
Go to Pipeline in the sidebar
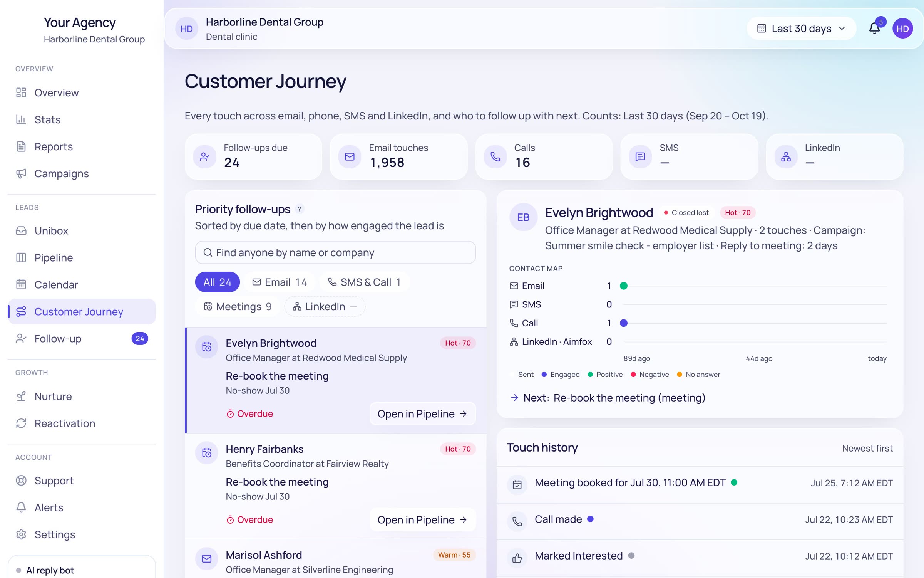[82, 258]
